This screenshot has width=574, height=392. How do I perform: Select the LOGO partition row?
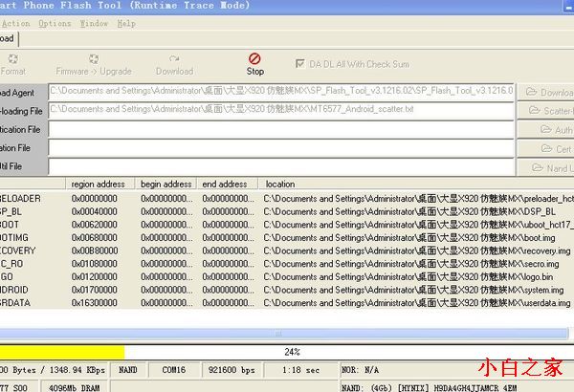click(x=287, y=276)
